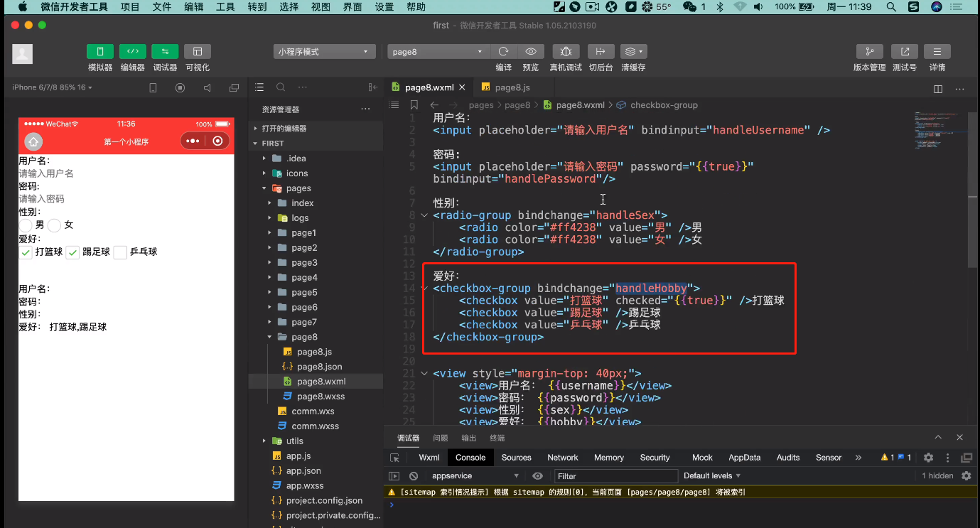
Task: Click the Simulator toolbar icon
Action: pos(100,52)
